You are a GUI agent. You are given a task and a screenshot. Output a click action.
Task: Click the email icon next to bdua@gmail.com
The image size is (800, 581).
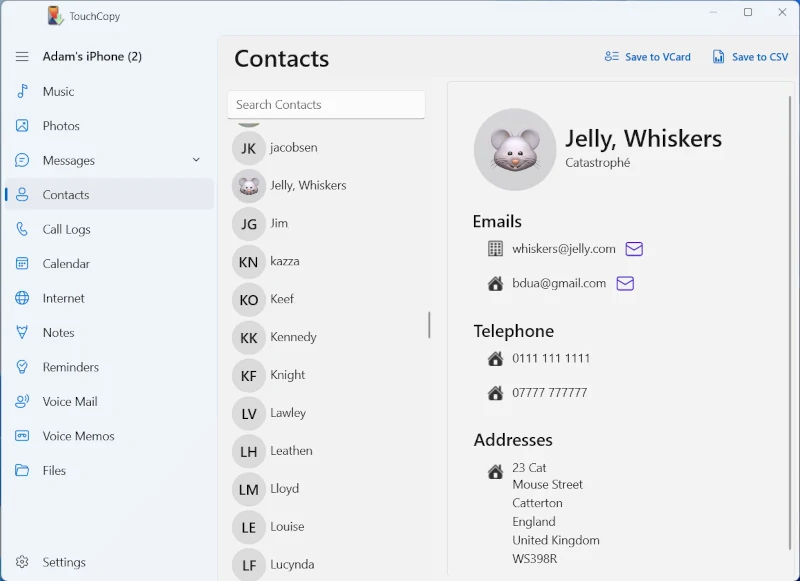tap(625, 284)
